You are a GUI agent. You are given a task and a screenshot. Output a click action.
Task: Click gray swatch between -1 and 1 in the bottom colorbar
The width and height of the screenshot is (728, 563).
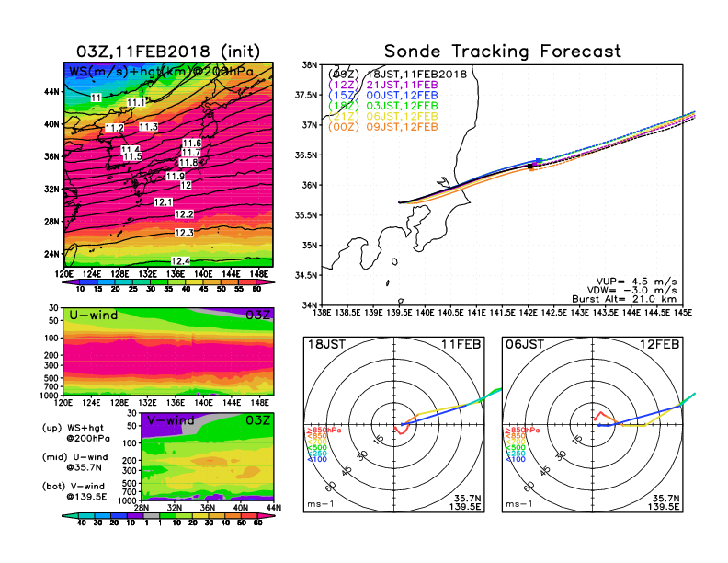(x=152, y=515)
